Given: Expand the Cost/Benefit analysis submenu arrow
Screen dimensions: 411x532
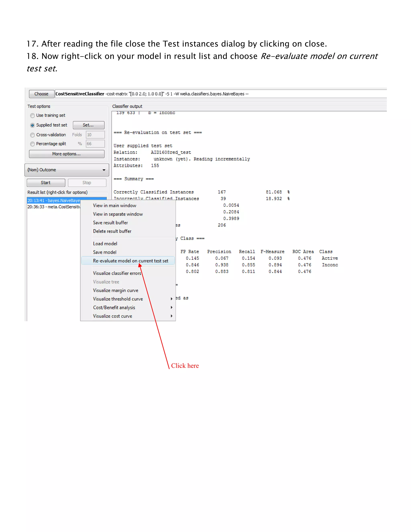Looking at the screenshot, I should 171,307.
